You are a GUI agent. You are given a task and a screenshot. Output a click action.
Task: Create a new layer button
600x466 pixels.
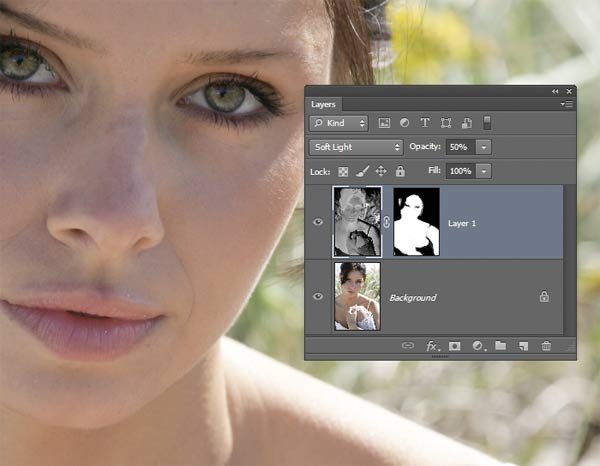(523, 346)
